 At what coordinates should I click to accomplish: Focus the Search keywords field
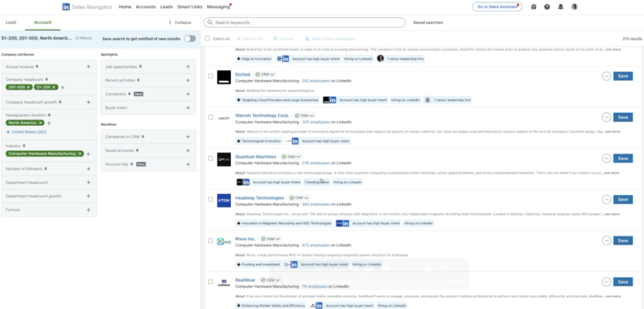coord(304,23)
